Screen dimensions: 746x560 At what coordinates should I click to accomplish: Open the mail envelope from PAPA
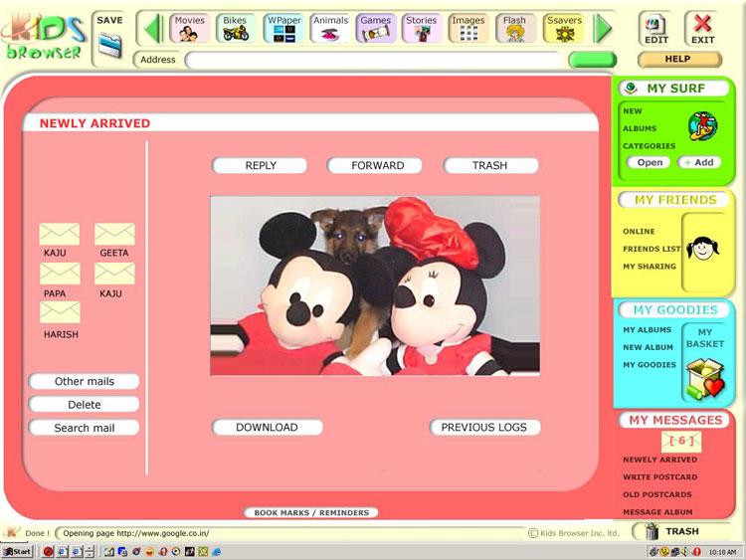coord(60,274)
